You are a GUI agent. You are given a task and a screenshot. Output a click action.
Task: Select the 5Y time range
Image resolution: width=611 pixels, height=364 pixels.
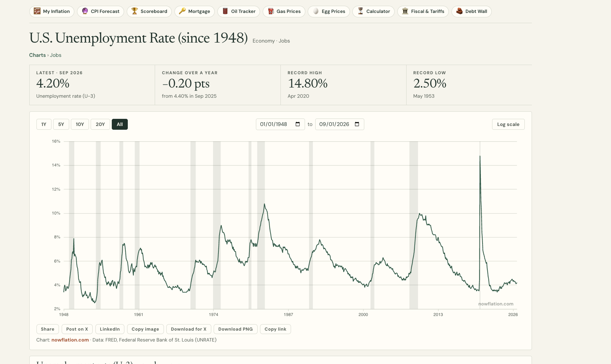coord(61,124)
